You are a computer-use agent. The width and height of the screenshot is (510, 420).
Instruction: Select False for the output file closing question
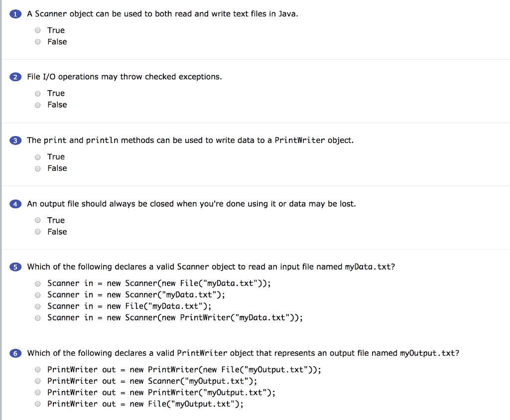pos(37,231)
